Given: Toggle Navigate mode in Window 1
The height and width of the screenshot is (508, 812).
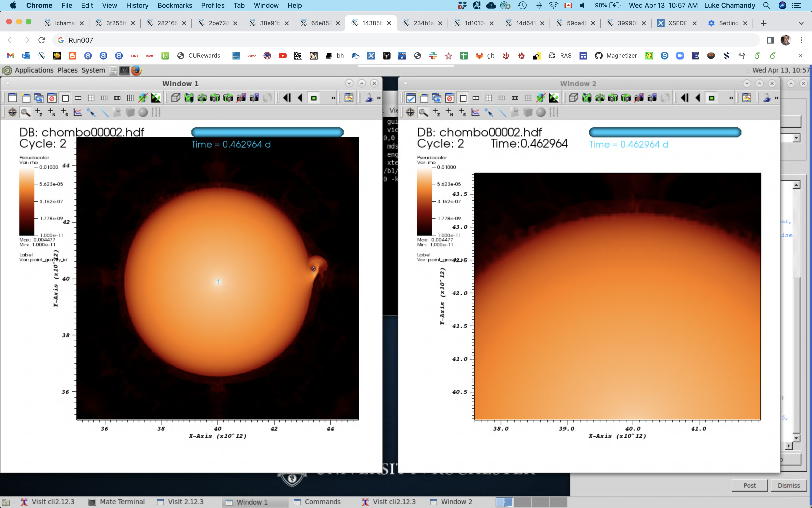Looking at the screenshot, I should (12, 112).
